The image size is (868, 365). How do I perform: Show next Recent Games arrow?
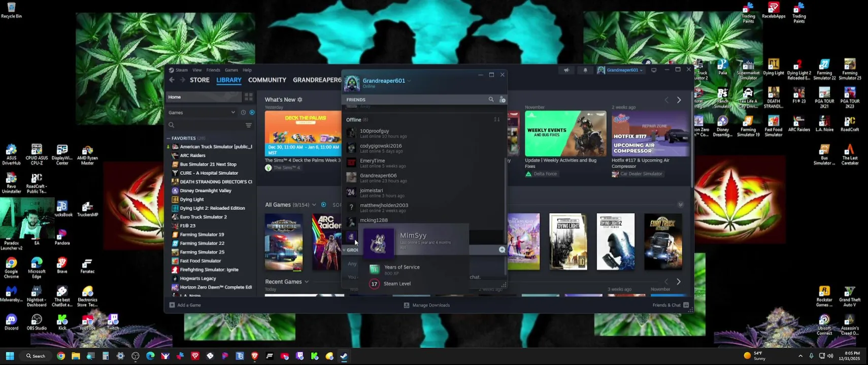679,282
